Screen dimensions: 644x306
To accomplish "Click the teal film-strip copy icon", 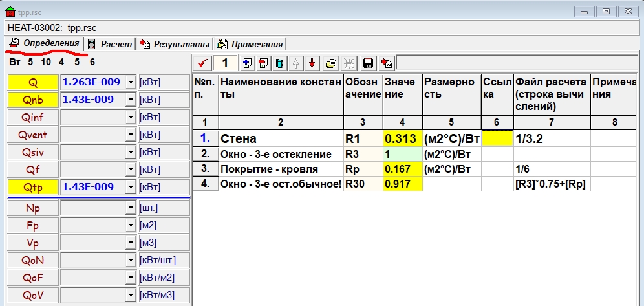I will [x=279, y=63].
